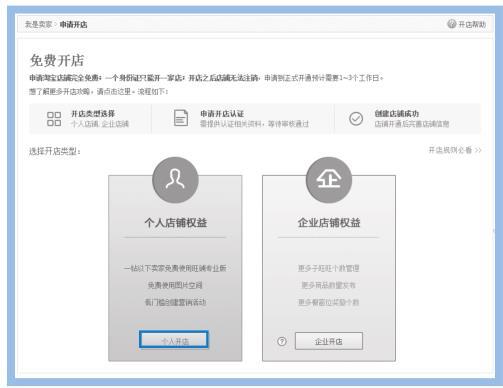Click the question mark icon beside 企业开店
Screen dimensions: 503x388
(282, 341)
